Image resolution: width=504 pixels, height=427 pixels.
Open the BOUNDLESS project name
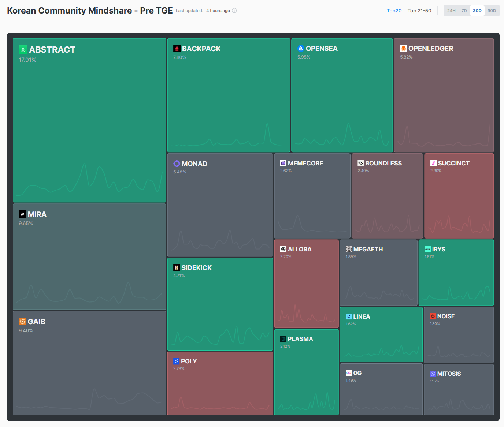coord(383,163)
